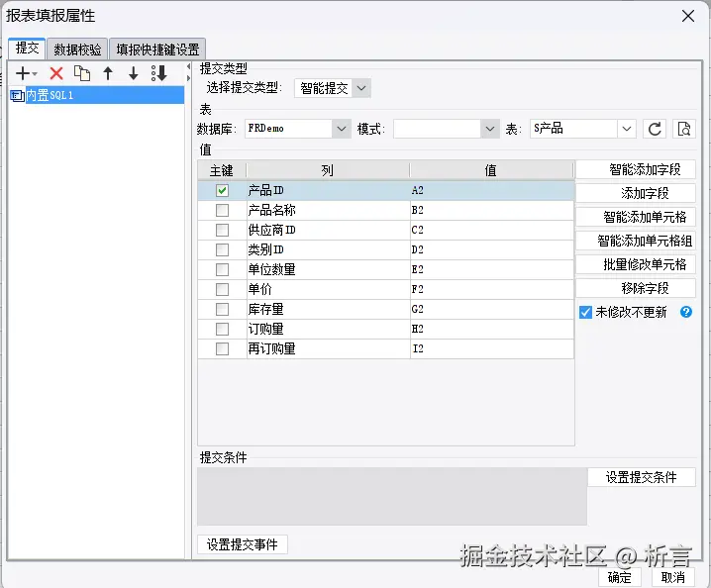The height and width of the screenshot is (588, 711).
Task: Click the E2 value cell
Action: pyautogui.click(x=492, y=269)
